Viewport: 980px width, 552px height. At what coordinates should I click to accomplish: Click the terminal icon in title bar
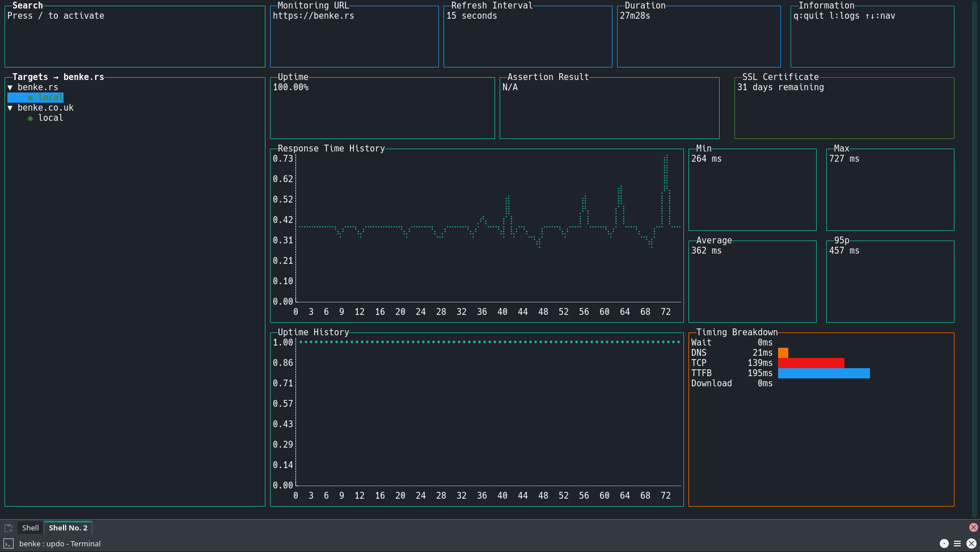coord(9,543)
